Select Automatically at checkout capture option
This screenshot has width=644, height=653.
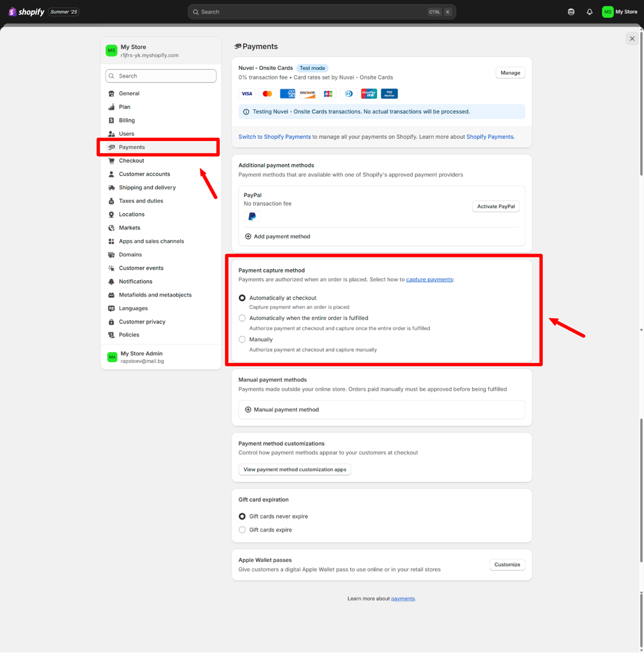pyautogui.click(x=242, y=298)
